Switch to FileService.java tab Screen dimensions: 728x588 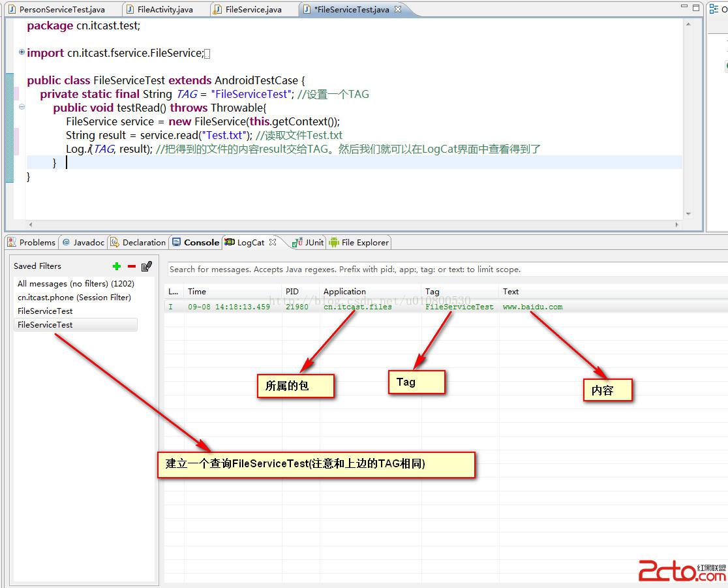click(x=253, y=10)
